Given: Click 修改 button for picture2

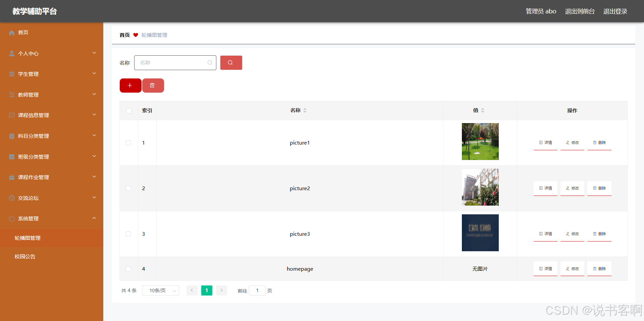Looking at the screenshot, I should click(x=572, y=189).
